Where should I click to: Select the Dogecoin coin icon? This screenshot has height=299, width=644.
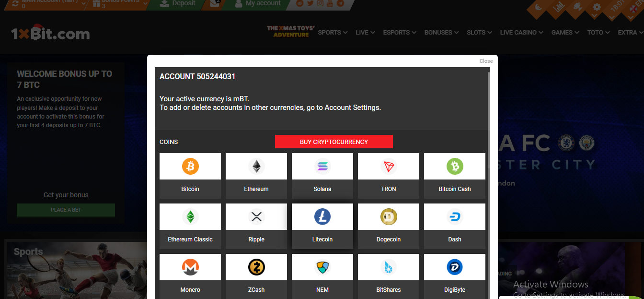pos(388,216)
